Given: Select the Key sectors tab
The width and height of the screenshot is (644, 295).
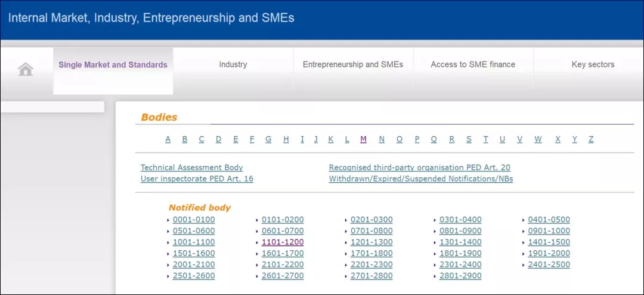Looking at the screenshot, I should 593,64.
